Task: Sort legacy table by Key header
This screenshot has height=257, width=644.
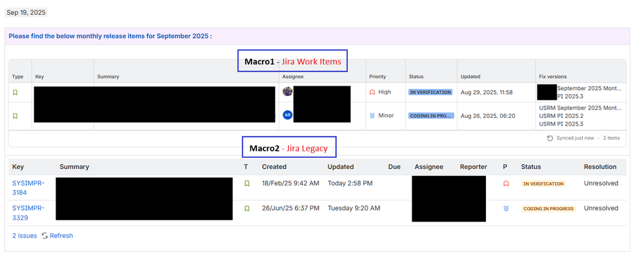Action: point(17,167)
